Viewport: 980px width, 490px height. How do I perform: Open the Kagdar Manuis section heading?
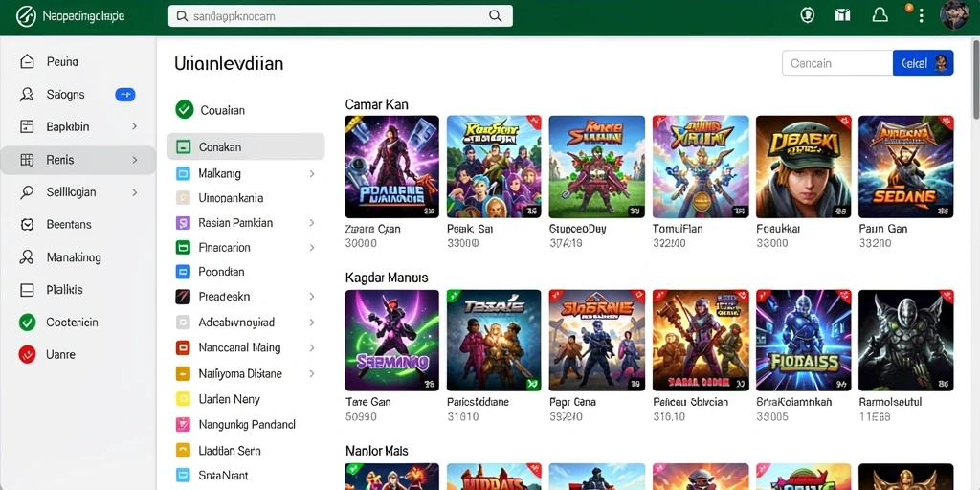[x=387, y=277]
